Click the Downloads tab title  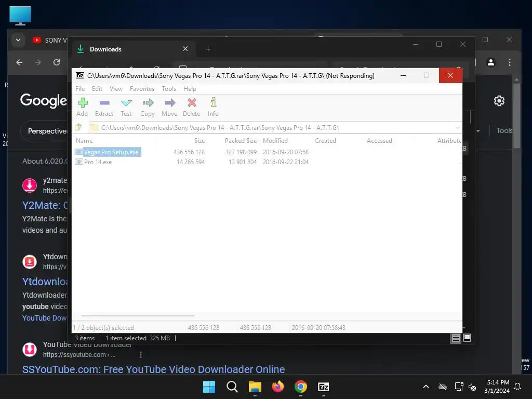(x=105, y=49)
